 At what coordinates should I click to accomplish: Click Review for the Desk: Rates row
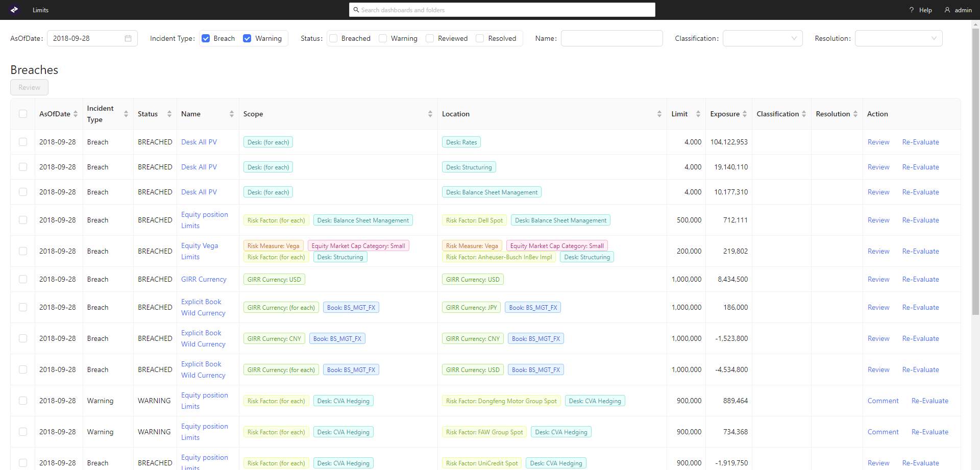coord(878,142)
